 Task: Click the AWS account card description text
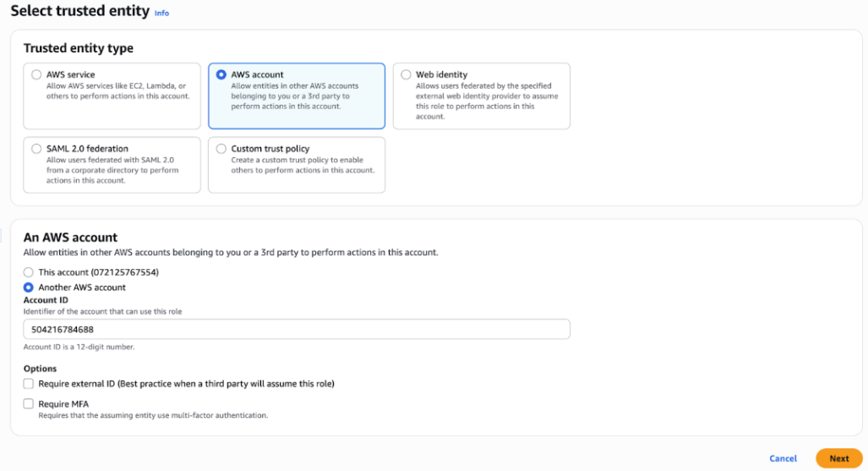294,96
